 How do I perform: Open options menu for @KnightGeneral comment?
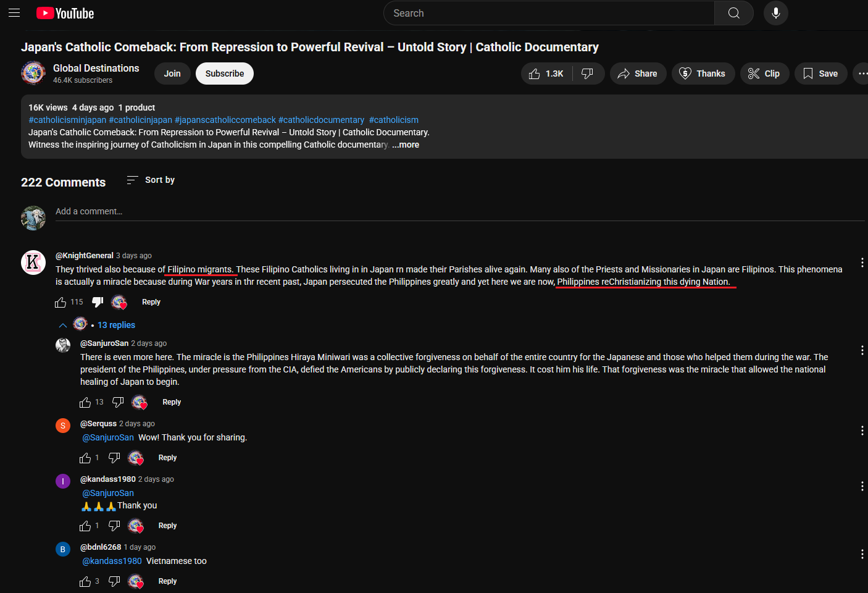point(862,263)
